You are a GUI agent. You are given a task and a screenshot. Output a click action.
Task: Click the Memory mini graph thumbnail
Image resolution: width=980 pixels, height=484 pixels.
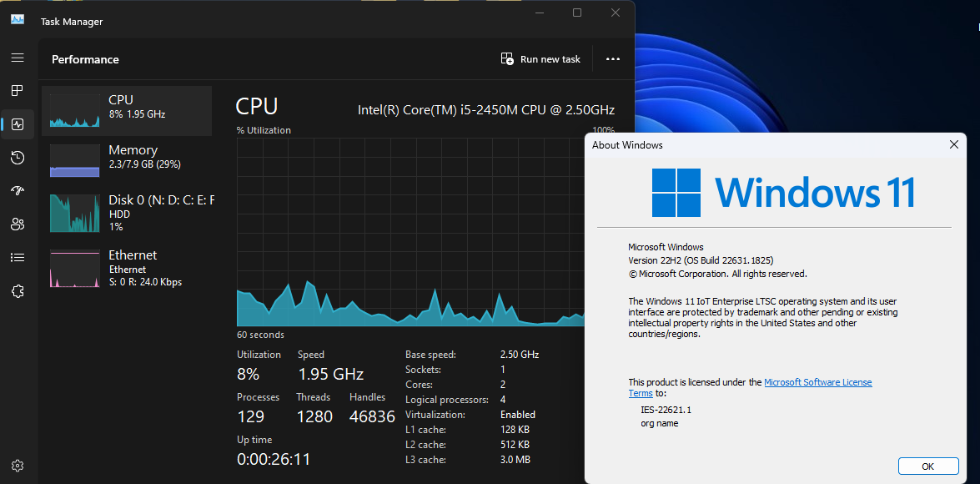tap(74, 161)
